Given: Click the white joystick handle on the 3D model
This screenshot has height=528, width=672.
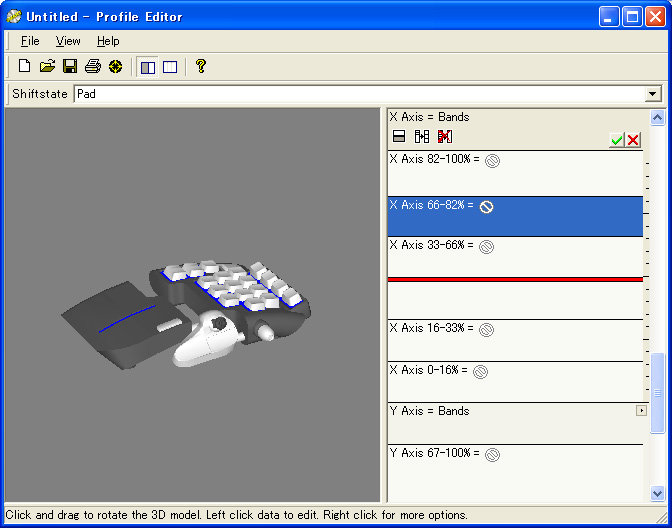Looking at the screenshot, I should pos(204,341).
